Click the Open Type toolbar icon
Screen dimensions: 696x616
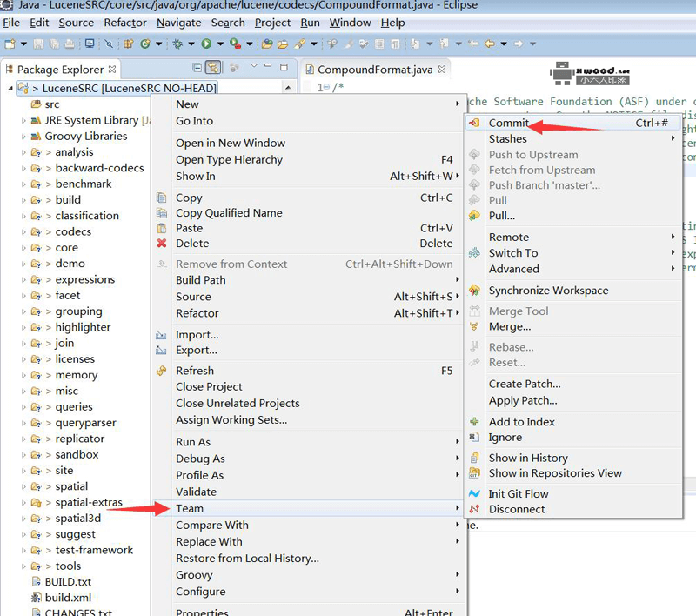point(267,44)
